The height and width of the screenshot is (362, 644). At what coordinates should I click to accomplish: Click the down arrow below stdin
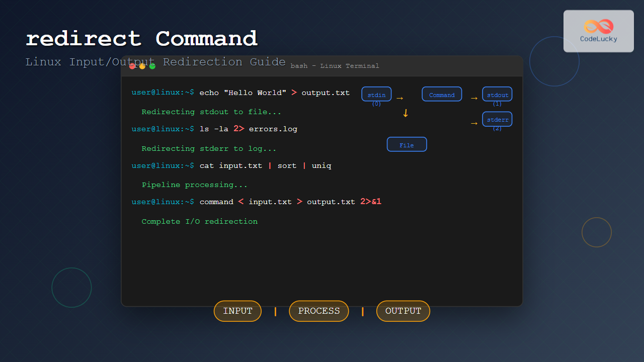click(x=406, y=114)
